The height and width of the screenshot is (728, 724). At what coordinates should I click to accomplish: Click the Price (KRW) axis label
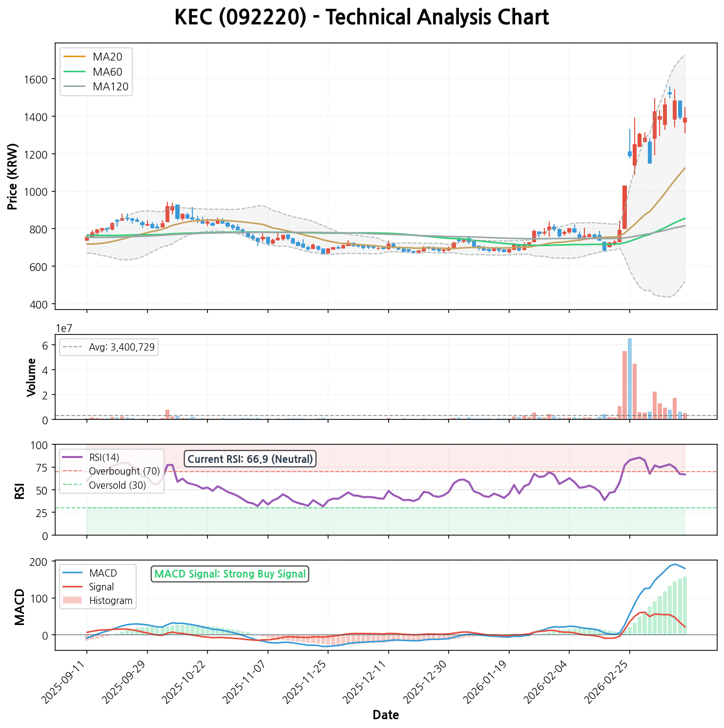(13, 176)
